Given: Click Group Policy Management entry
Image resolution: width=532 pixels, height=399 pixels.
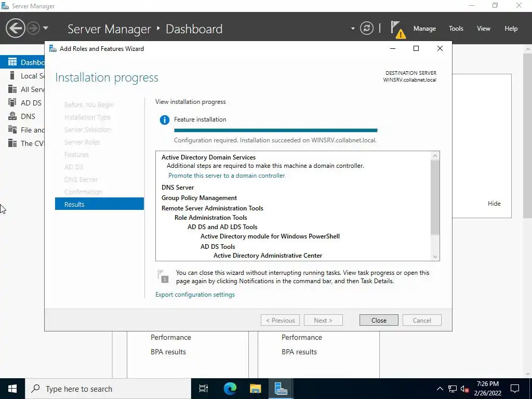Looking at the screenshot, I should (x=199, y=198).
